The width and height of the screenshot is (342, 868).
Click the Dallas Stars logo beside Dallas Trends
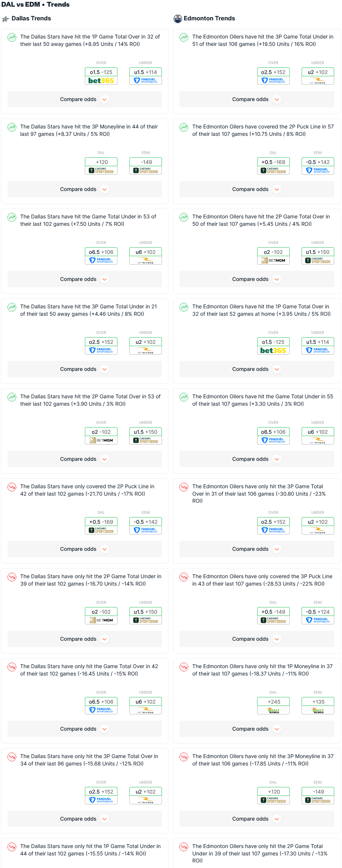[x=6, y=19]
